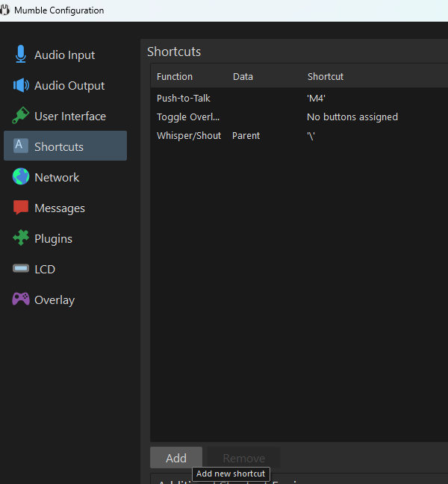Click the No buttons assigned cell

(352, 117)
